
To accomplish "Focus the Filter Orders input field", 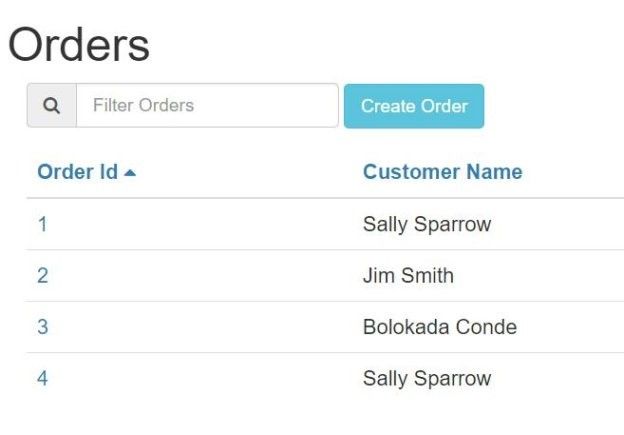I will [207, 105].
